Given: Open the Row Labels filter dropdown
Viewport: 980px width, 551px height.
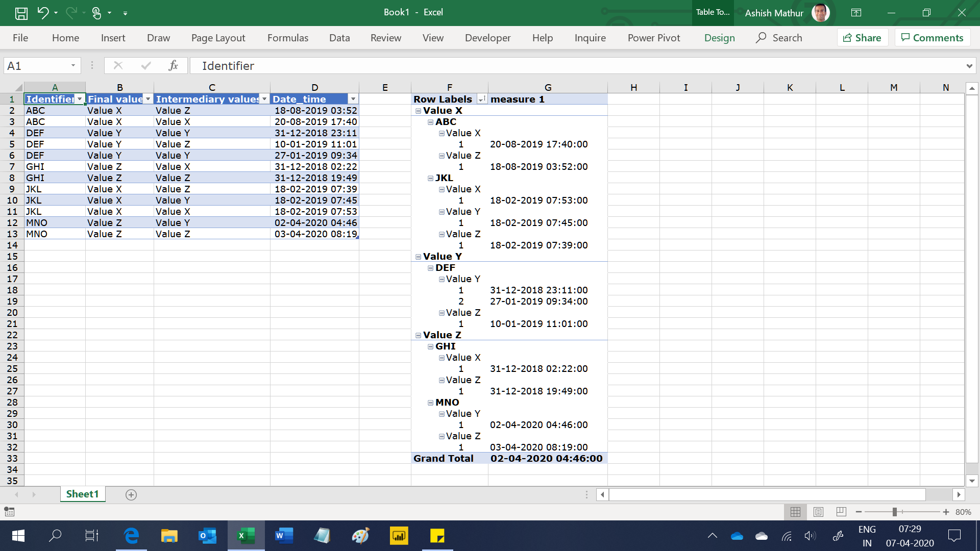Looking at the screenshot, I should pos(481,99).
